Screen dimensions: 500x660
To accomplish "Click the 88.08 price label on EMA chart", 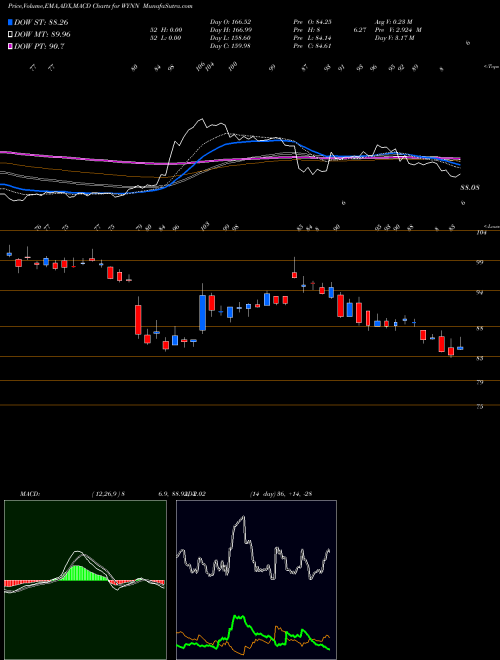I will point(470,187).
